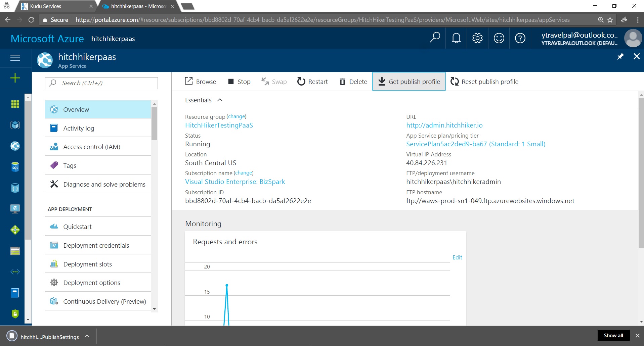Screen dimensions: 644x346
Task: Click the address bar URL
Action: coord(323,20)
